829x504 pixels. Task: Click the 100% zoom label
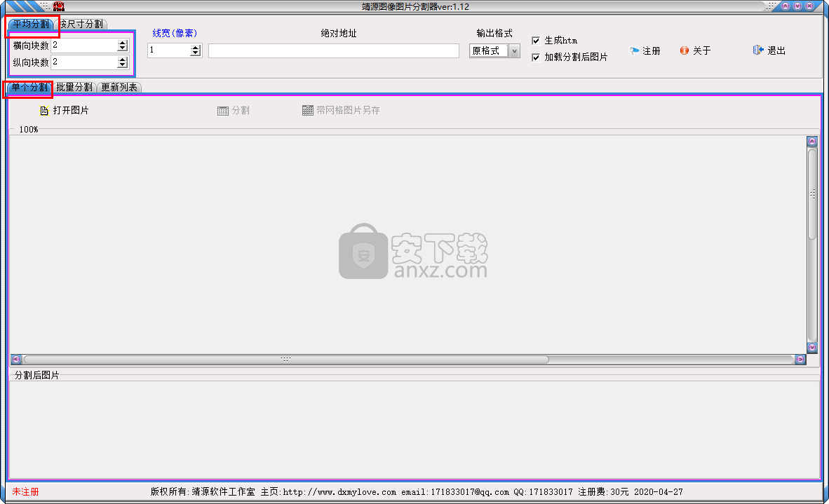pos(29,130)
